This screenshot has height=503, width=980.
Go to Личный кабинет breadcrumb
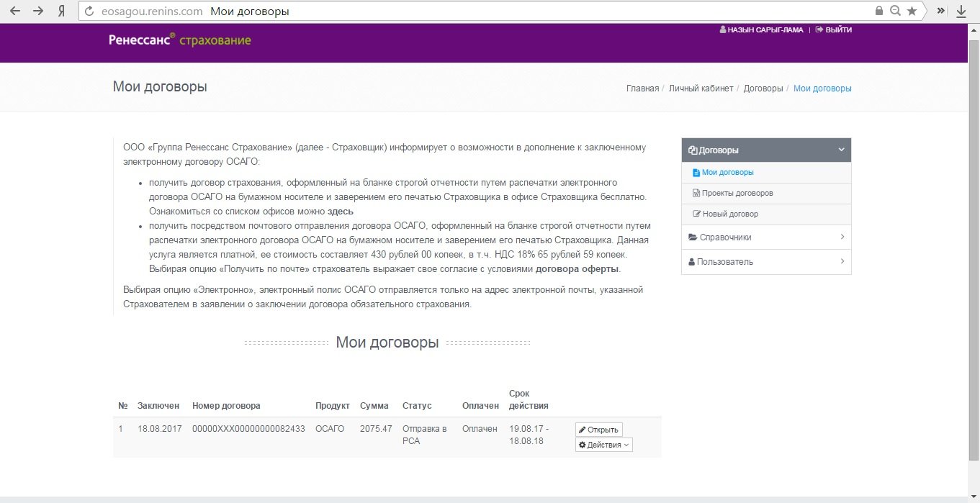701,89
